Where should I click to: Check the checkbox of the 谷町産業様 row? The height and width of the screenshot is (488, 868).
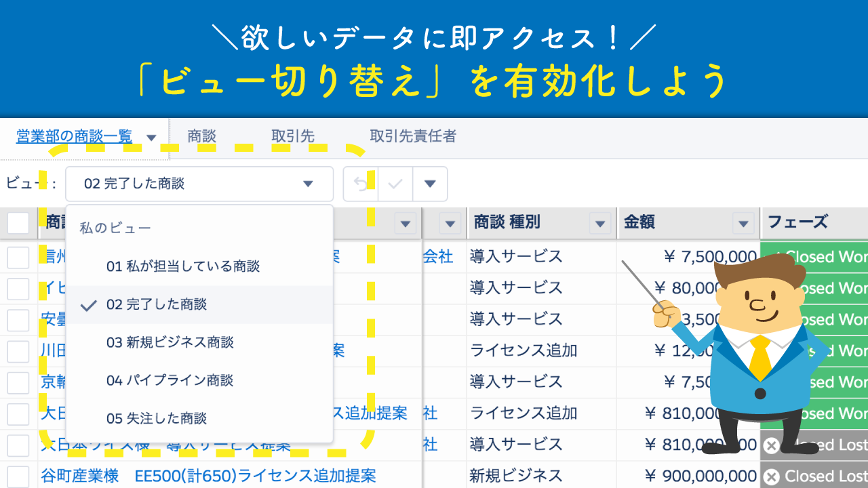click(x=18, y=476)
